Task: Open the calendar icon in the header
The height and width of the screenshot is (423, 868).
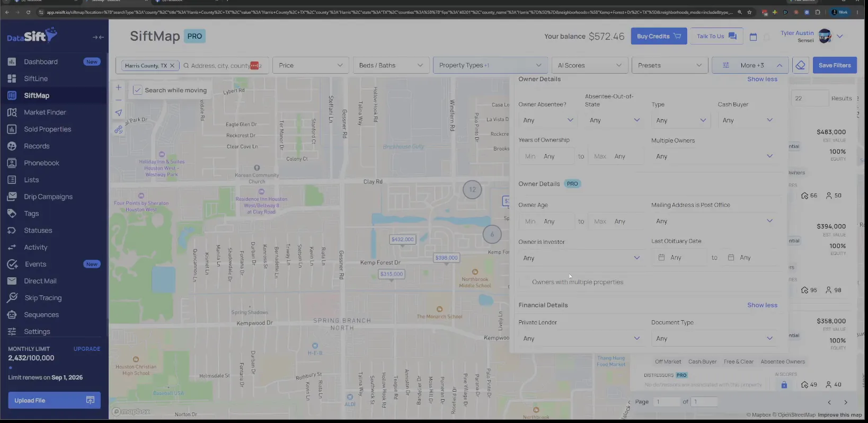Action: [753, 37]
